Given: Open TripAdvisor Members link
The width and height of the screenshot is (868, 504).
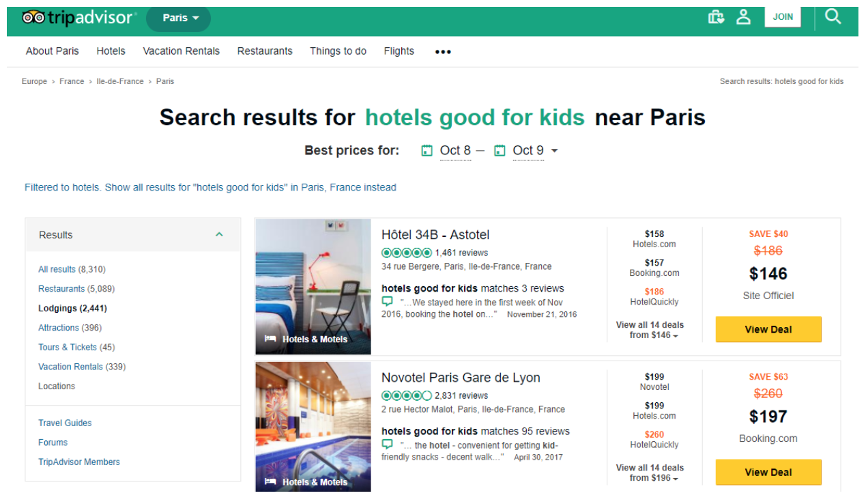Looking at the screenshot, I should tap(79, 462).
